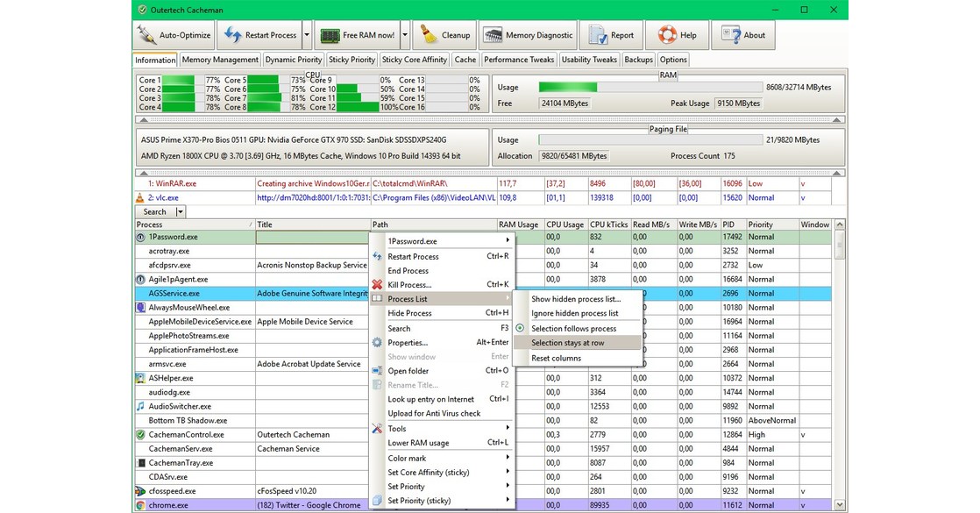The image size is (980, 513).
Task: Click the chrome.exe process icon
Action: coord(140,506)
